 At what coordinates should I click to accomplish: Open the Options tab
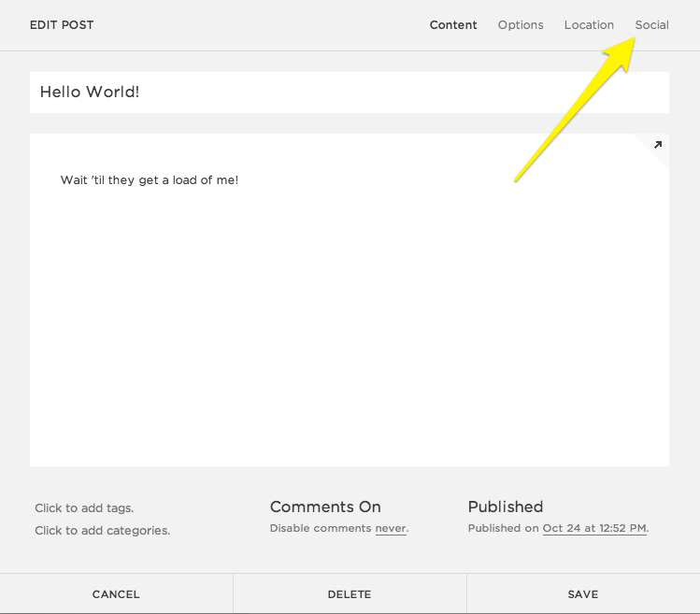(521, 25)
